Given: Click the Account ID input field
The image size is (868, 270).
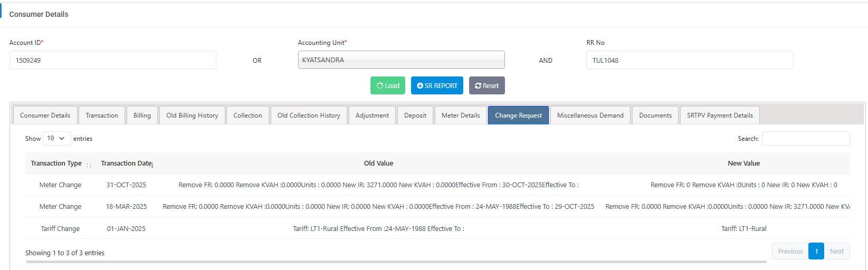Looking at the screenshot, I should 113,60.
